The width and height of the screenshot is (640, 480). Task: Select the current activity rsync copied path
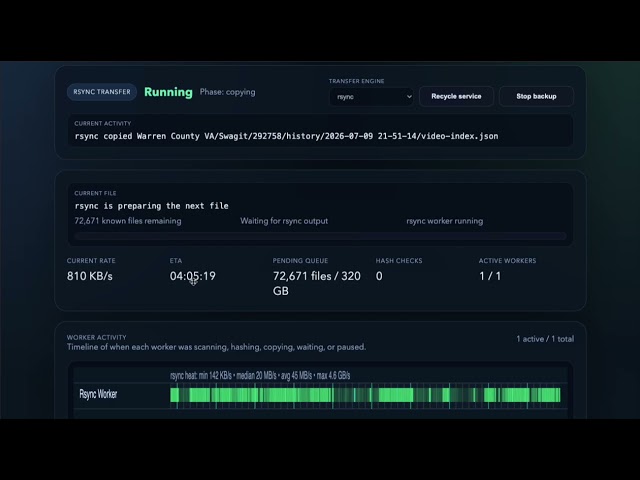click(286, 136)
